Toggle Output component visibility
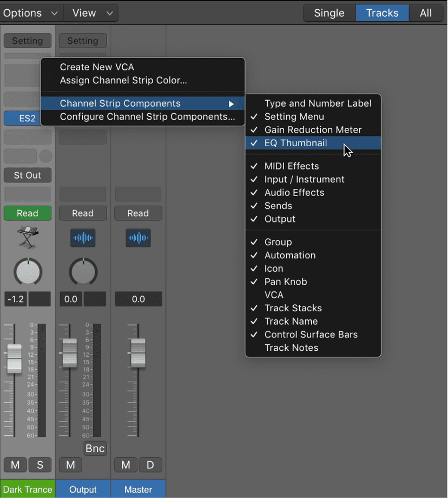 coord(313,219)
